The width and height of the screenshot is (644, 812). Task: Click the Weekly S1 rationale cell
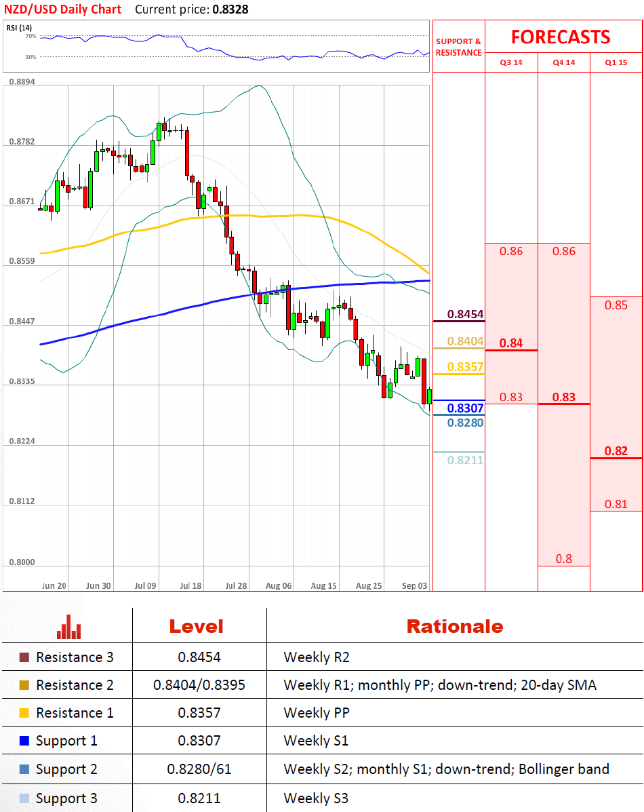pos(316,741)
